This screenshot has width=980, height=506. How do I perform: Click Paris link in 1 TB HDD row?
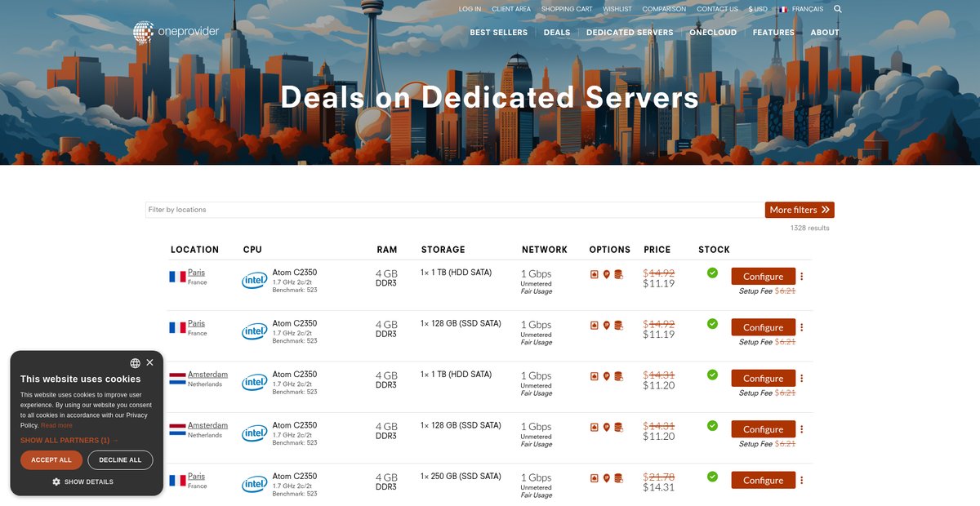pos(196,273)
